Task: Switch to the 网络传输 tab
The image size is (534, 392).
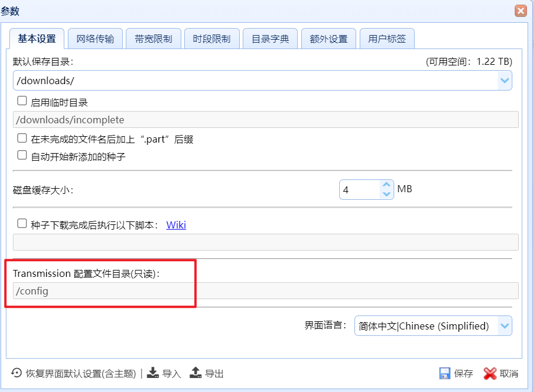Action: tap(95, 37)
